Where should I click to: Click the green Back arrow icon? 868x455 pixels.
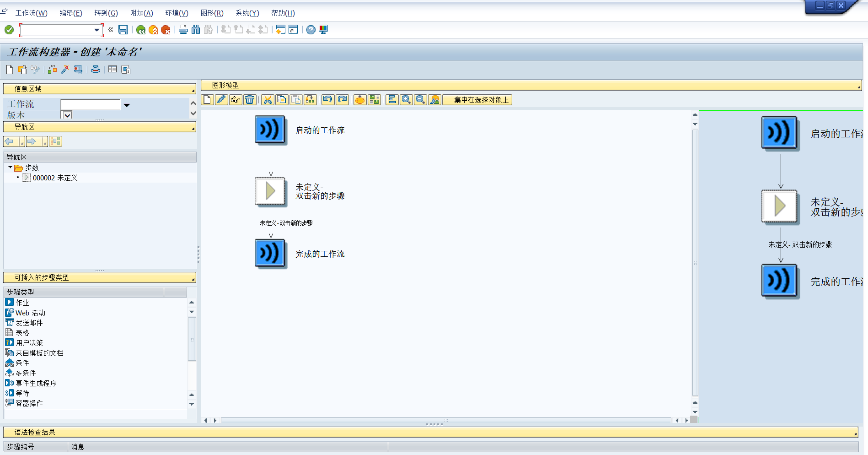141,30
